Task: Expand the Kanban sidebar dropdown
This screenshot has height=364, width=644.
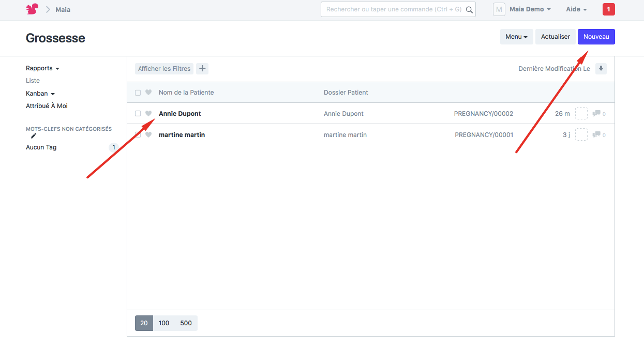Action: coord(40,94)
